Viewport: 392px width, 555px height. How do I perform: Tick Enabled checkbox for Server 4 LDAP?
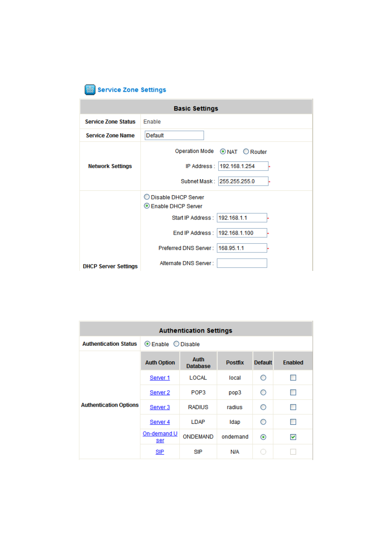[x=293, y=422]
